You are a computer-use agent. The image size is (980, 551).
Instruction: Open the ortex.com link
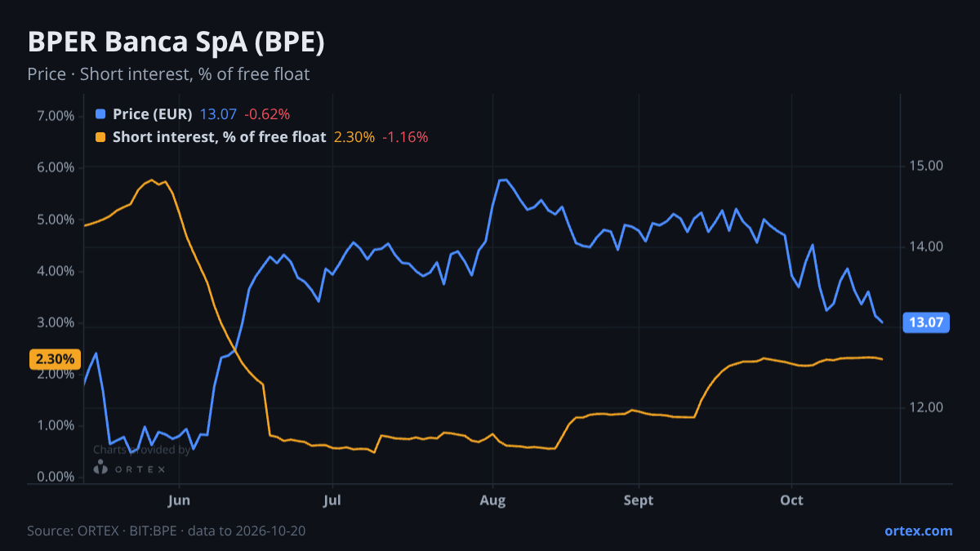919,531
